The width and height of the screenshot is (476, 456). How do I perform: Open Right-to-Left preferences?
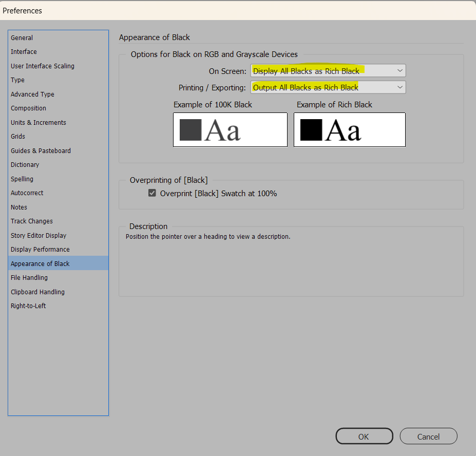[x=58, y=306]
